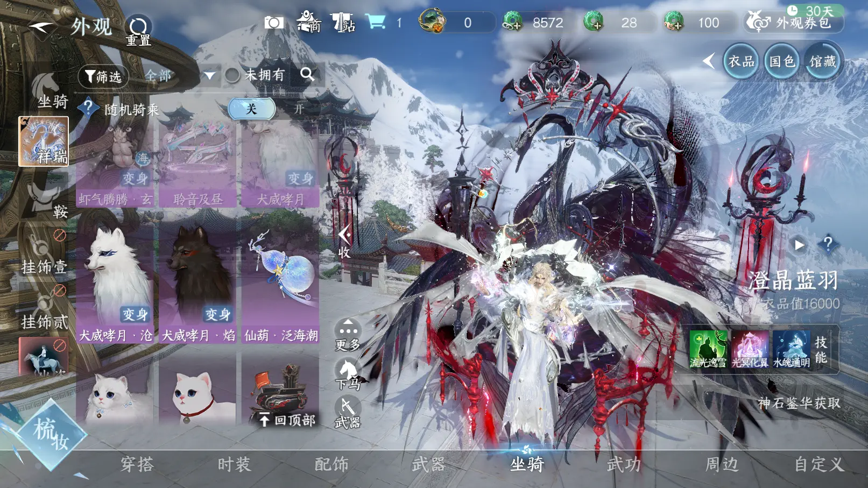Switch to the 穿搭 tab
Image resolution: width=868 pixels, height=488 pixels.
coord(137,464)
